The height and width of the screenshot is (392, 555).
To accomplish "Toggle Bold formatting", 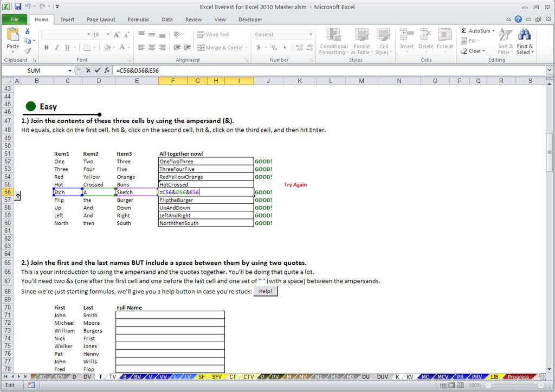I will pyautogui.click(x=47, y=48).
